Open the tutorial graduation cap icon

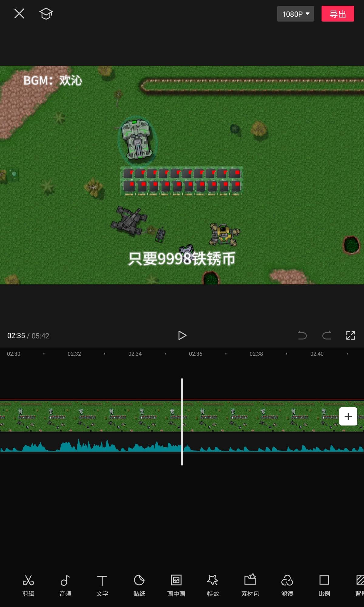point(46,14)
